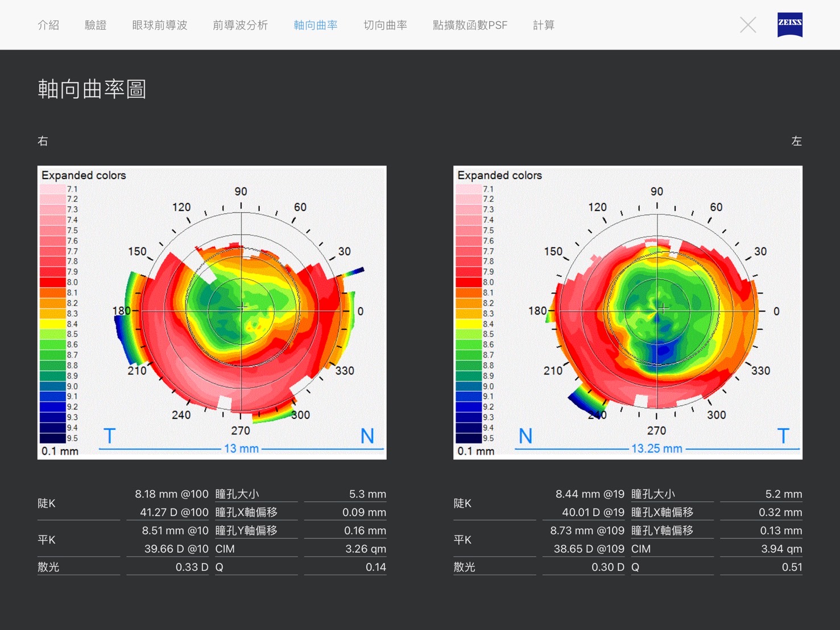The image size is (840, 630).
Task: Click right map 'Expanded colors' label
Action: tap(84, 175)
